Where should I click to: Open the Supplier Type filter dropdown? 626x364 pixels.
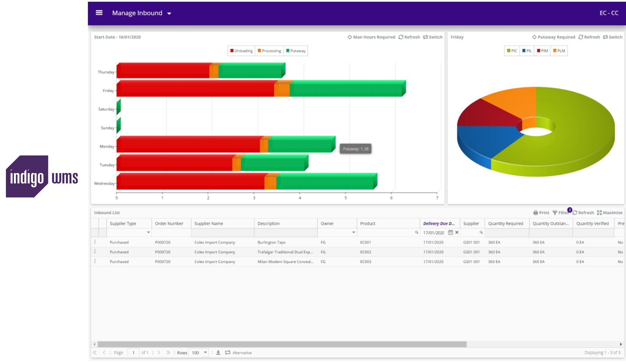point(148,232)
